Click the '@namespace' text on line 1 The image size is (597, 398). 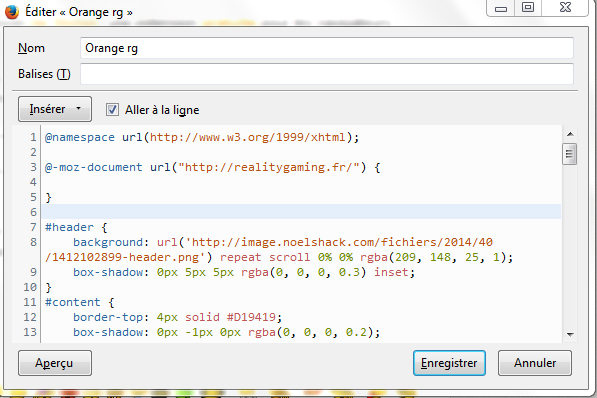[80, 137]
